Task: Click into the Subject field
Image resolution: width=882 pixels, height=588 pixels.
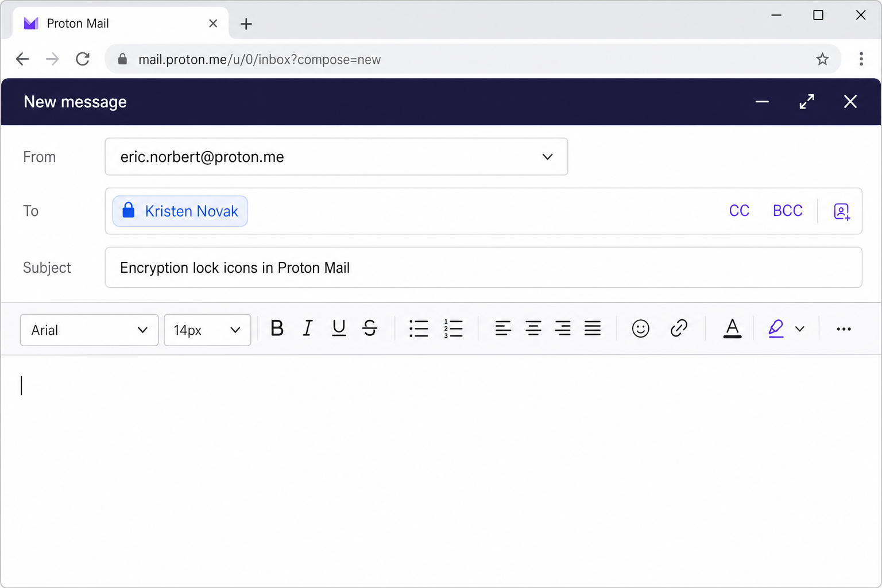Action: pos(483,268)
